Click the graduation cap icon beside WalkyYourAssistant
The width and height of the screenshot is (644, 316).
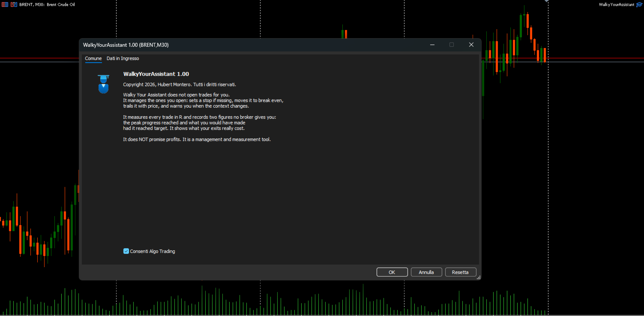pos(639,4)
